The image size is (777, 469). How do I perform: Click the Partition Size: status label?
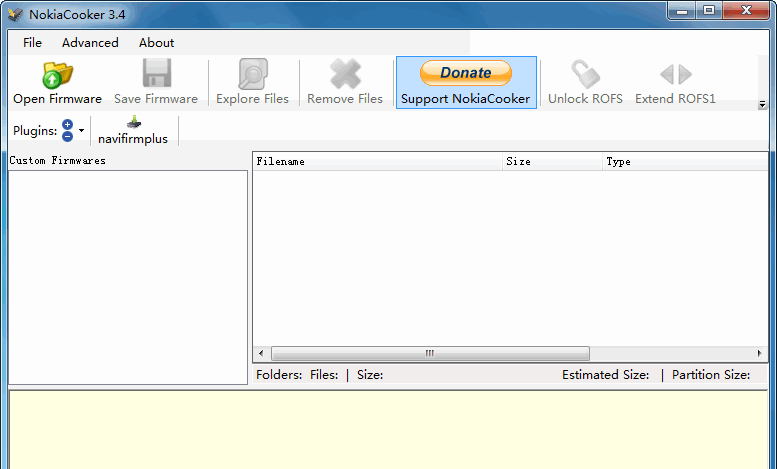click(x=711, y=375)
